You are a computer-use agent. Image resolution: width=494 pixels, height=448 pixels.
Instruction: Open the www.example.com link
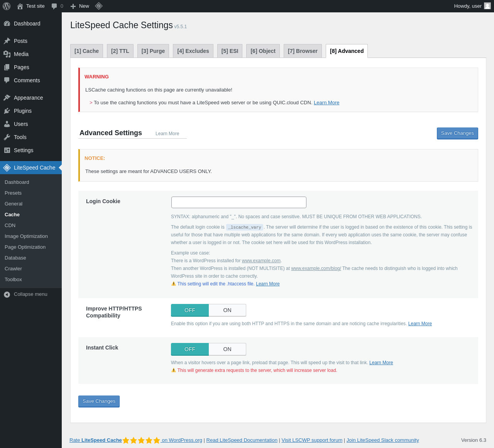tap(261, 261)
